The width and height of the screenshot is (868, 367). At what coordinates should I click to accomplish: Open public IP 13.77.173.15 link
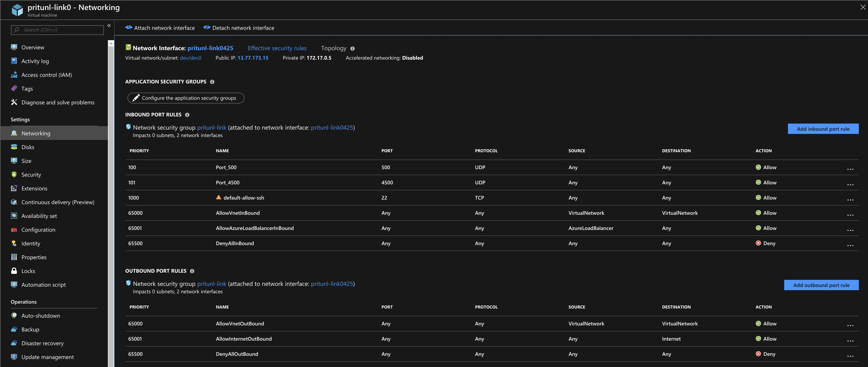pyautogui.click(x=253, y=58)
